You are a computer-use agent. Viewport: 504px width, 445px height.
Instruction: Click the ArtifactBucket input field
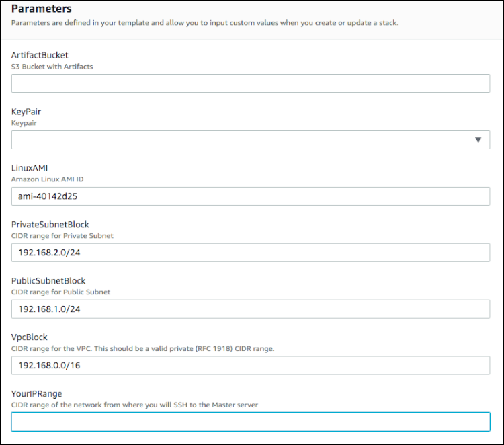click(x=251, y=83)
